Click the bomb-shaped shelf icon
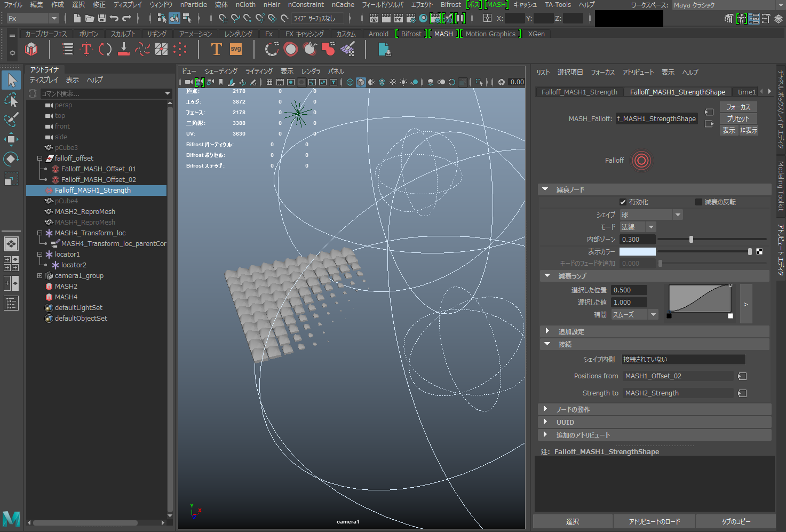Image resolution: width=786 pixels, height=532 pixels. click(309, 50)
